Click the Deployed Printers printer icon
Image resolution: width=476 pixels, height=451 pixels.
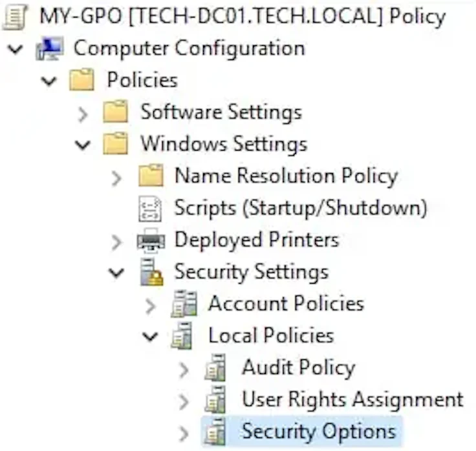(151, 240)
